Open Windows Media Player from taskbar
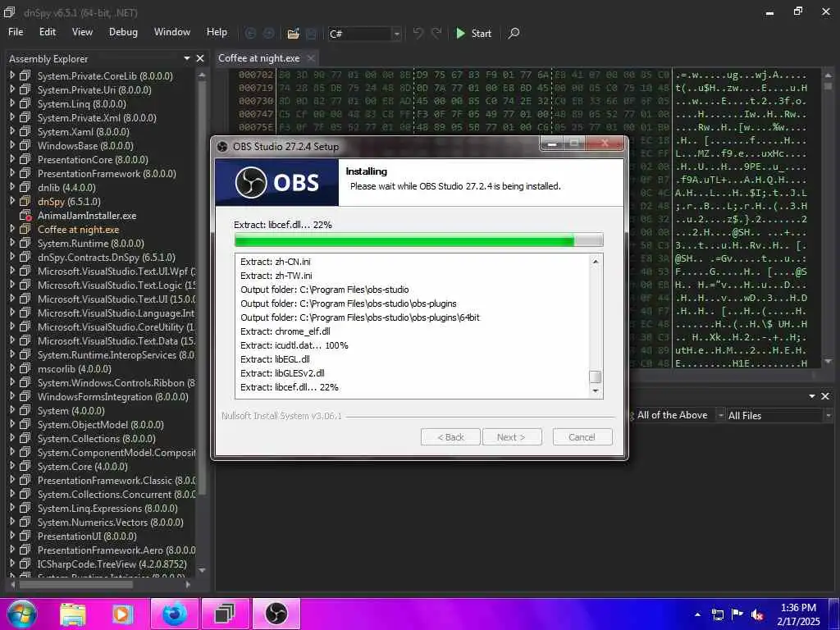 122,614
